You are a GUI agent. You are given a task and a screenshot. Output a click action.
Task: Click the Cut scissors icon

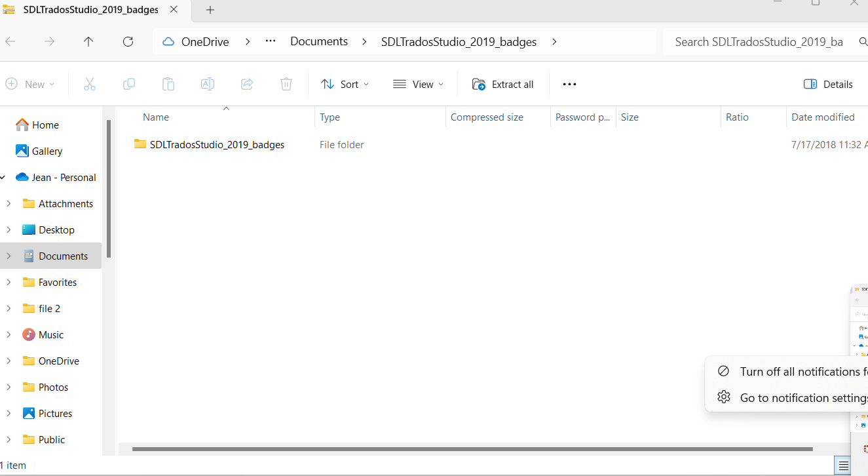click(x=90, y=84)
